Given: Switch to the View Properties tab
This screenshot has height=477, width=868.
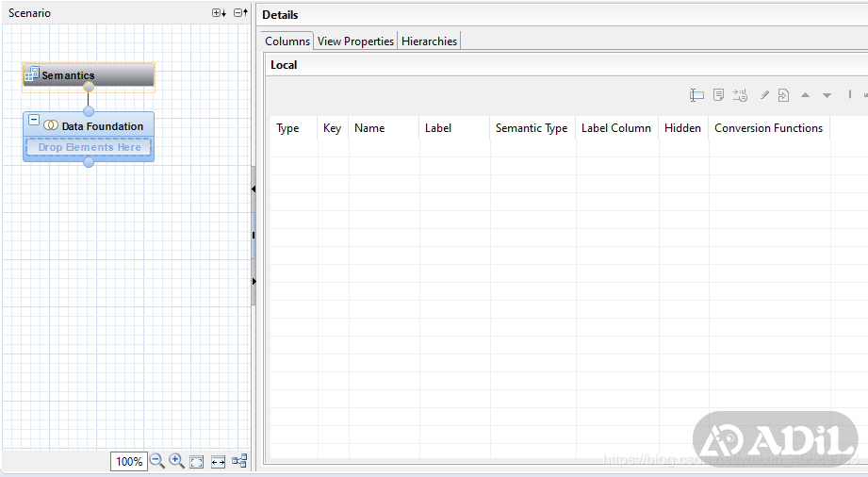Looking at the screenshot, I should pos(355,41).
